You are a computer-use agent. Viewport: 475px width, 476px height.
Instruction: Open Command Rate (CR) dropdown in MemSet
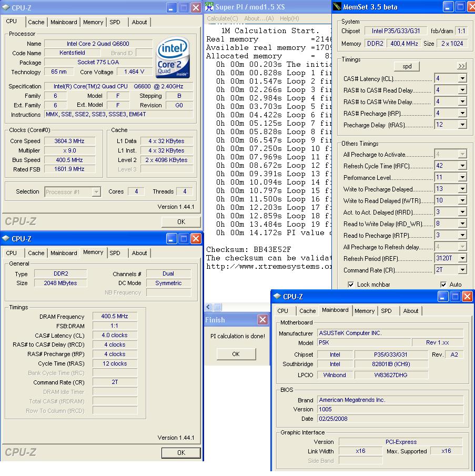pyautogui.click(x=462, y=270)
